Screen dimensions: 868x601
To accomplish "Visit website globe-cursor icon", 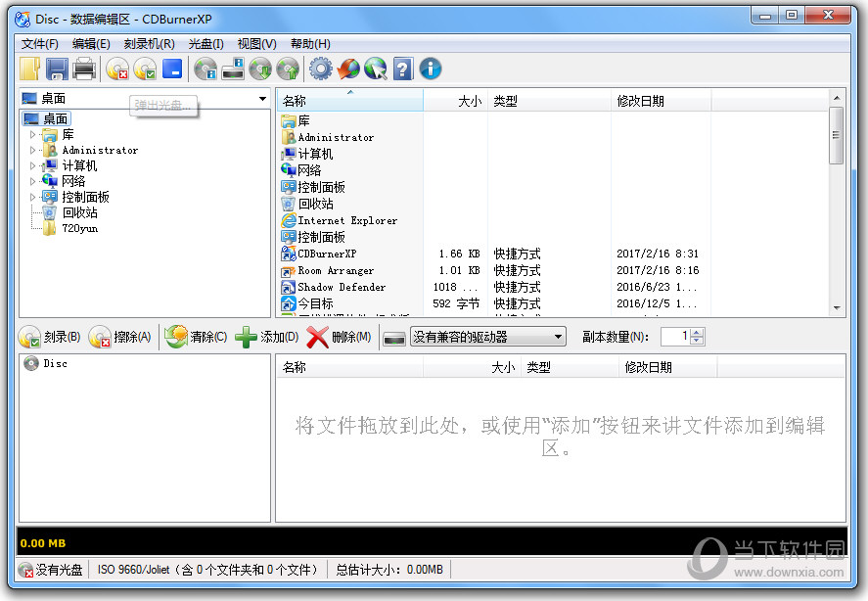I will 376,69.
